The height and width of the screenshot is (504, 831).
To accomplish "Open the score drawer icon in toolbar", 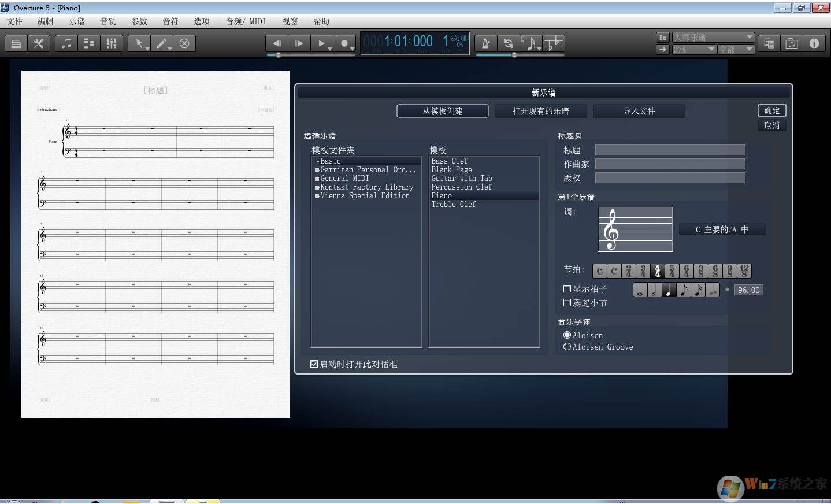I will coord(16,43).
